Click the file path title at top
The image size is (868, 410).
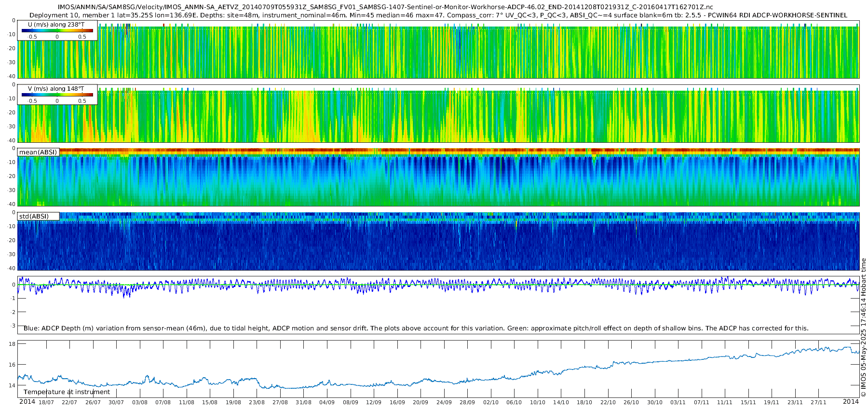[x=385, y=7]
